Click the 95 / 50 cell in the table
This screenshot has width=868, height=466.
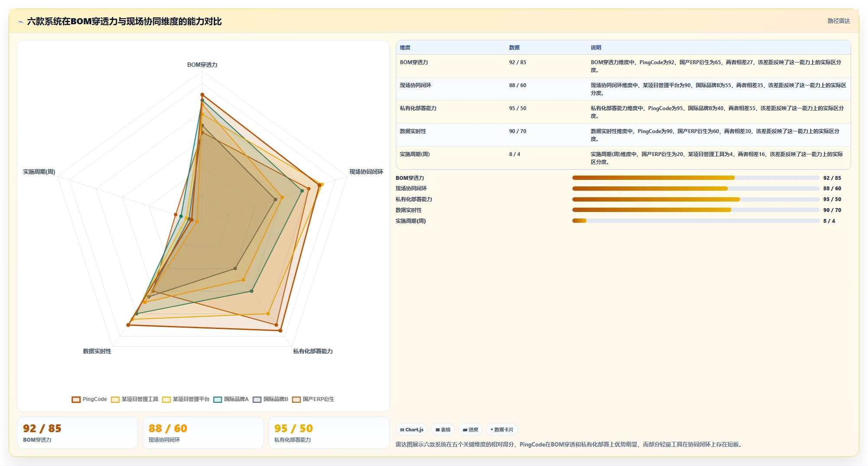point(517,108)
